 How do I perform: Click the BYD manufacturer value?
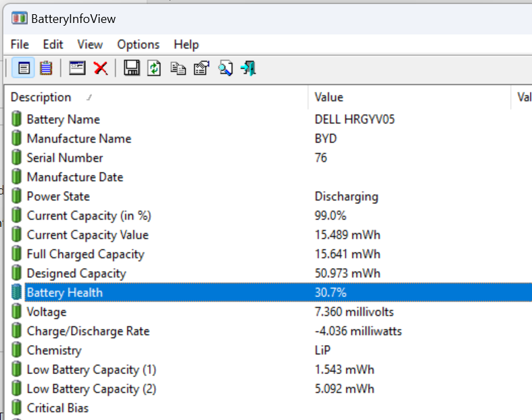(x=325, y=138)
